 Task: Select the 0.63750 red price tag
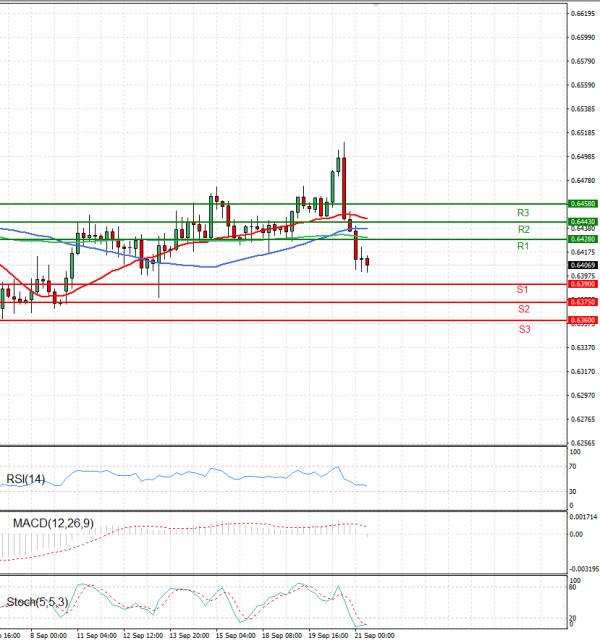(x=583, y=302)
